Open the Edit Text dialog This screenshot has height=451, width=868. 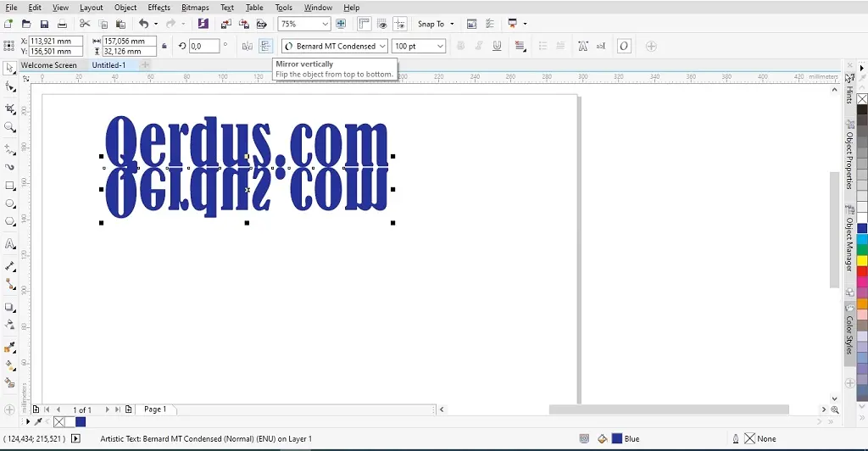pos(601,46)
